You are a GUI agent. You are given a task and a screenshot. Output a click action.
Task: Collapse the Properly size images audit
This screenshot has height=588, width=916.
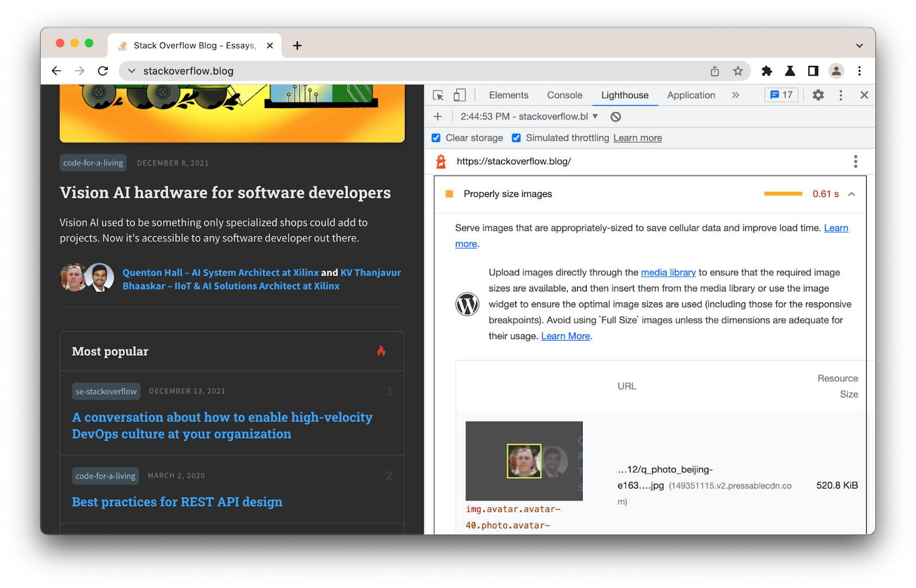click(852, 194)
